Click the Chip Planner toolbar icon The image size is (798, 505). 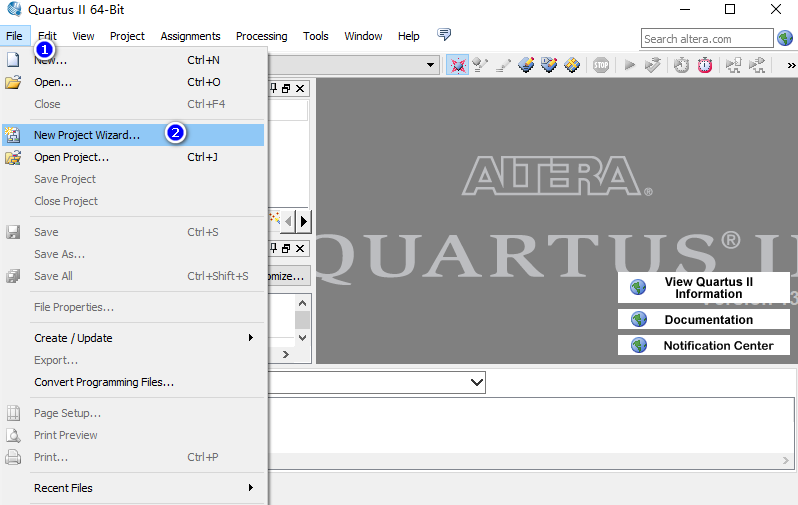[x=572, y=65]
